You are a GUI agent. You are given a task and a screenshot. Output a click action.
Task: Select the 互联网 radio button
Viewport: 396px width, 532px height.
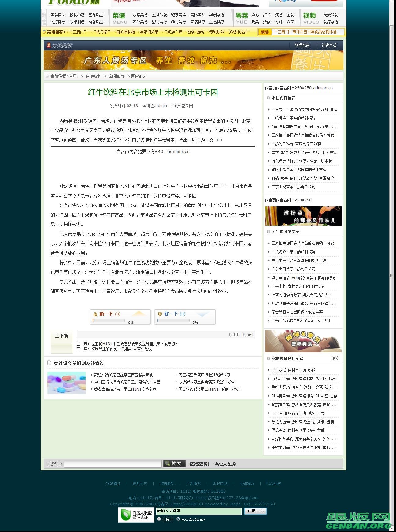tap(159, 519)
